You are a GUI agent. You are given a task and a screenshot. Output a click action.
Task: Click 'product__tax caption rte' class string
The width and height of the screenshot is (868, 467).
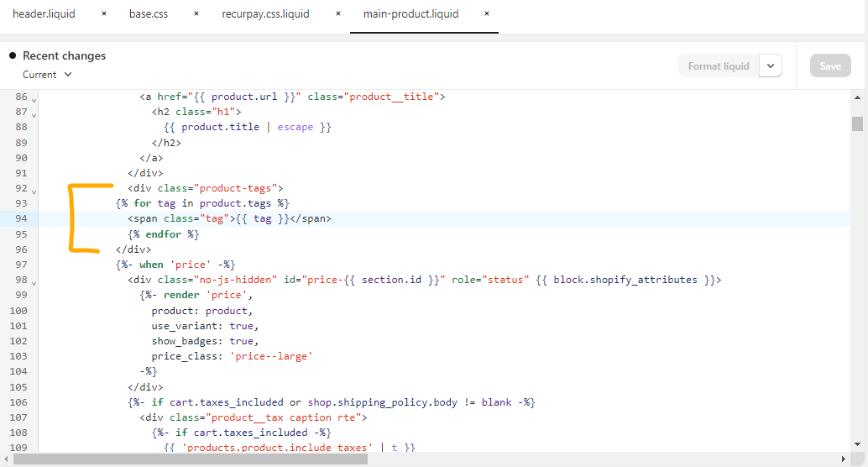[284, 417]
